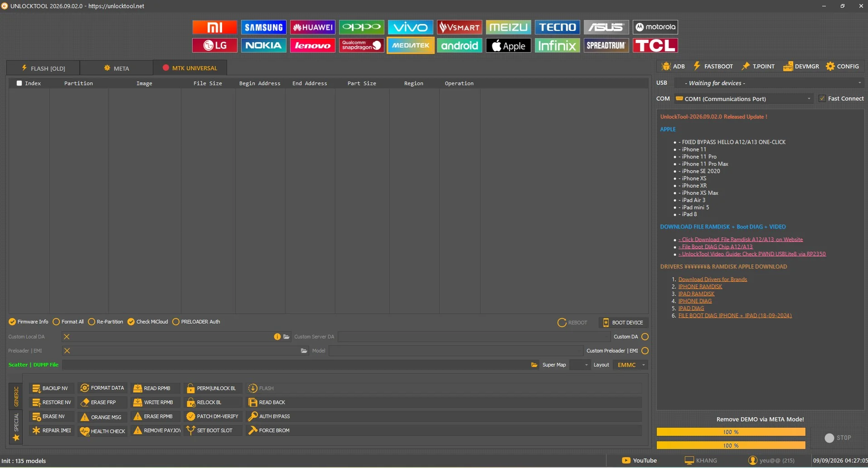Viewport: 868px width, 468px height.
Task: Choose the Infinix brand tile
Action: click(557, 45)
